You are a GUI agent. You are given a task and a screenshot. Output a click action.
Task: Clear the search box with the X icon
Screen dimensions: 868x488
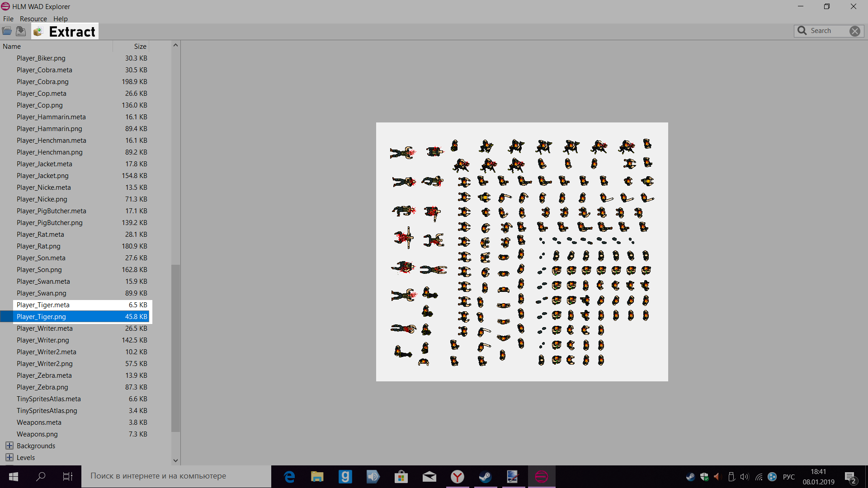click(854, 31)
